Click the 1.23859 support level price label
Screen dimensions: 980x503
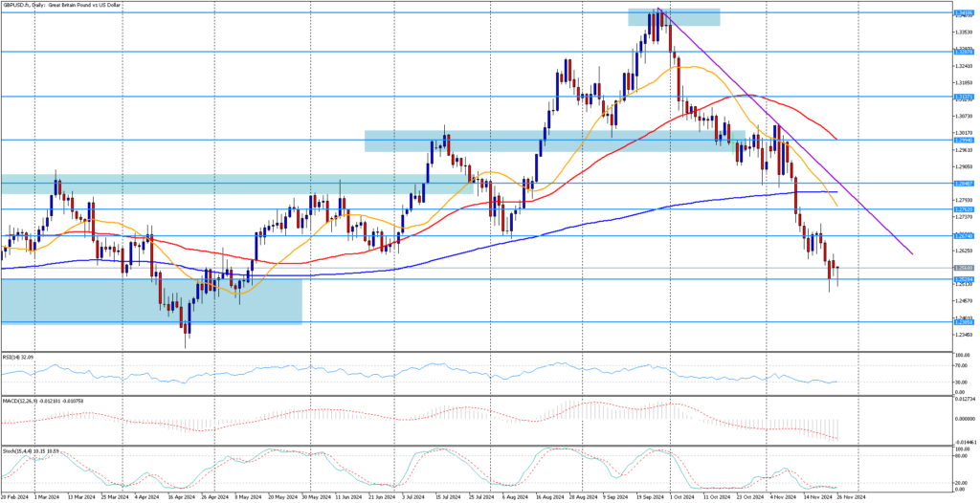(x=964, y=322)
